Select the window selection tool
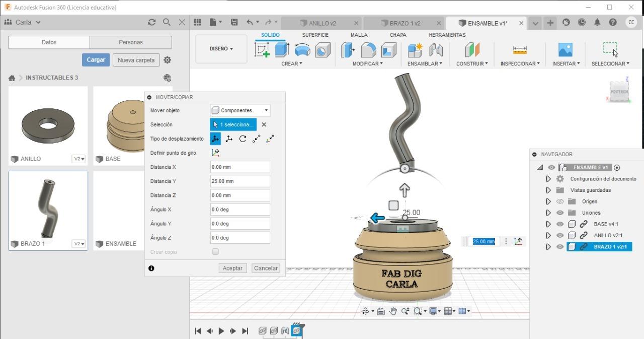Image resolution: width=644 pixels, height=339 pixels. click(610, 49)
